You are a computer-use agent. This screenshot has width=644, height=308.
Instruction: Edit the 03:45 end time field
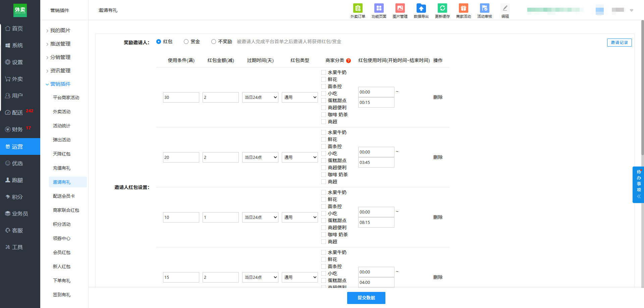376,163
